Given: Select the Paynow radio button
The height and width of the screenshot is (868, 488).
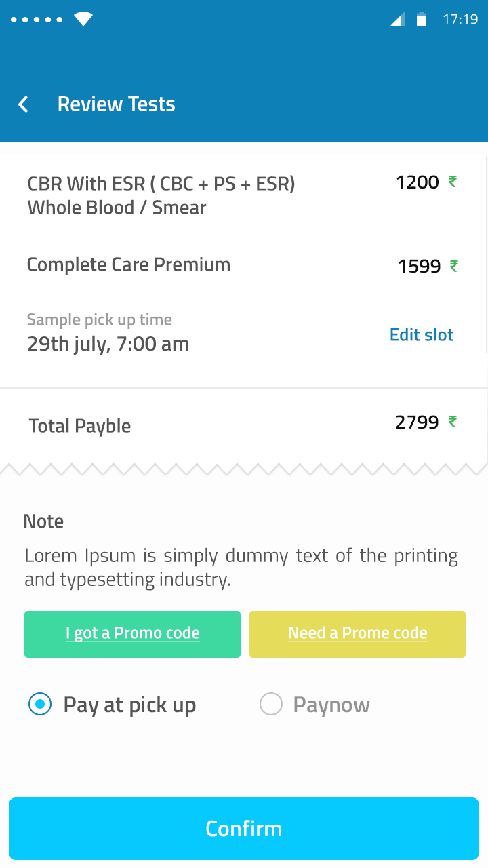Looking at the screenshot, I should coord(271,705).
